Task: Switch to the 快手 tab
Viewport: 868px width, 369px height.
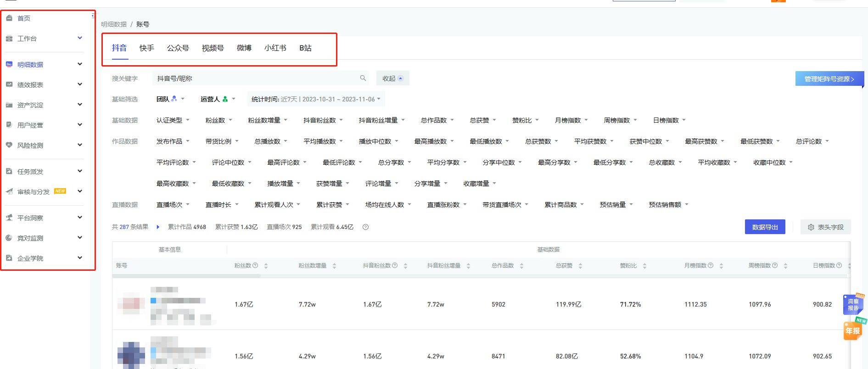Action: pos(147,48)
